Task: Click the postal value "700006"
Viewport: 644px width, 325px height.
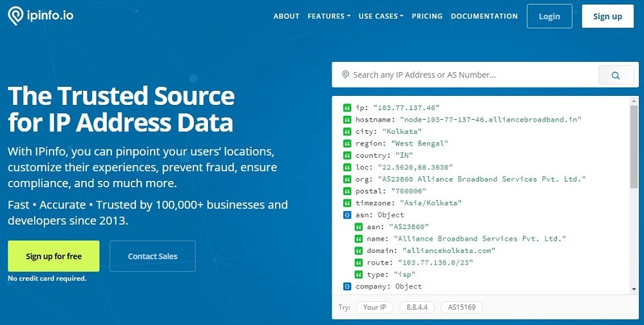Action: [x=409, y=191]
